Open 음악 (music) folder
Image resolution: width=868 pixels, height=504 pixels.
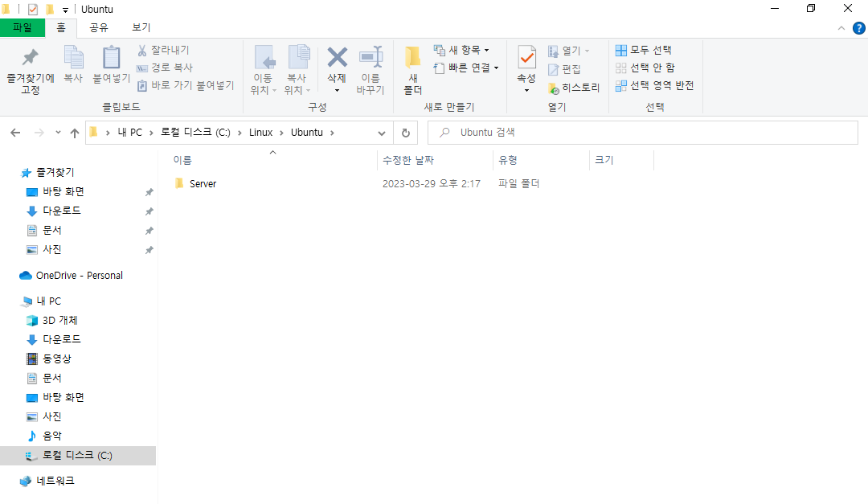(51, 436)
